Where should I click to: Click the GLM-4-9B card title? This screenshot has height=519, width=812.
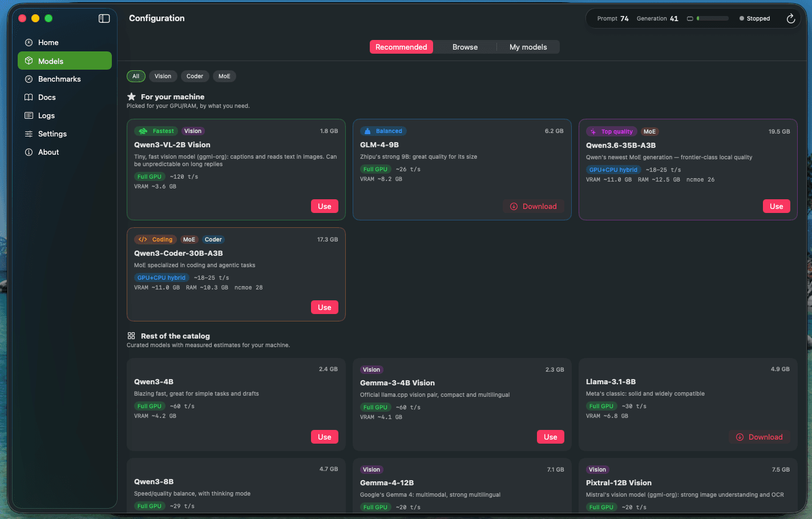pos(379,144)
